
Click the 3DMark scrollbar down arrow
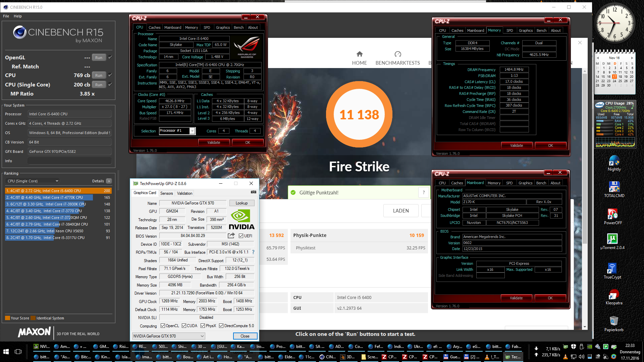coord(585,327)
